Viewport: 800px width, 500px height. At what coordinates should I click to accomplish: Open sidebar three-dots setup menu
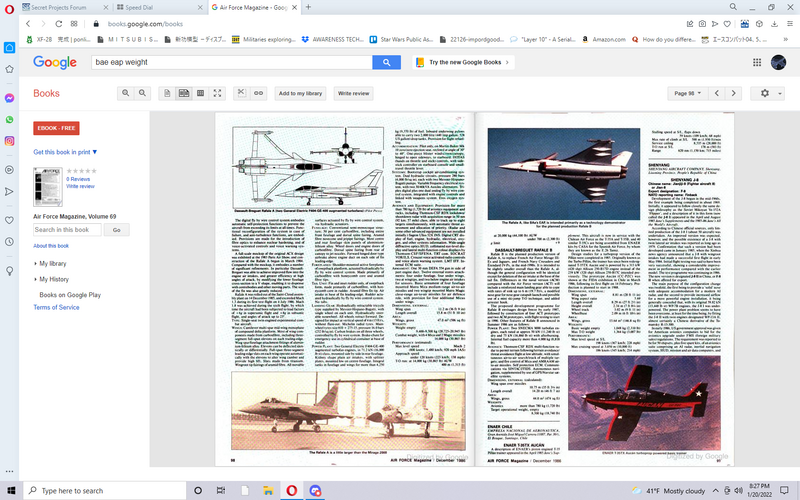pos(9,471)
